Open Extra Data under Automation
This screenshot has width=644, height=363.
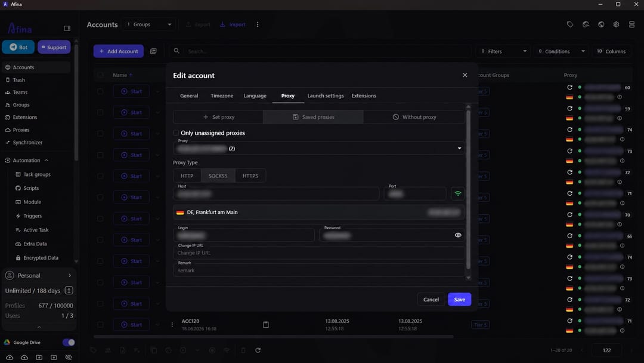35,244
